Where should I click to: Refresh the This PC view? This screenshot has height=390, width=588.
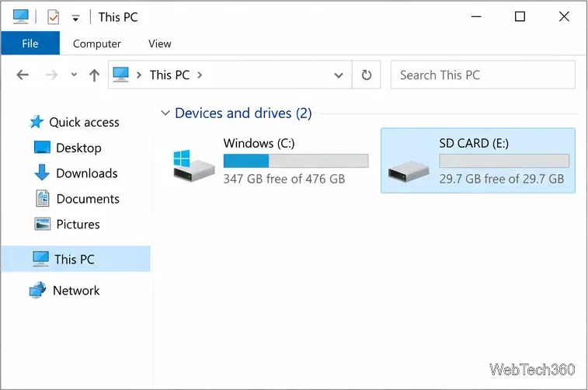[x=367, y=75]
